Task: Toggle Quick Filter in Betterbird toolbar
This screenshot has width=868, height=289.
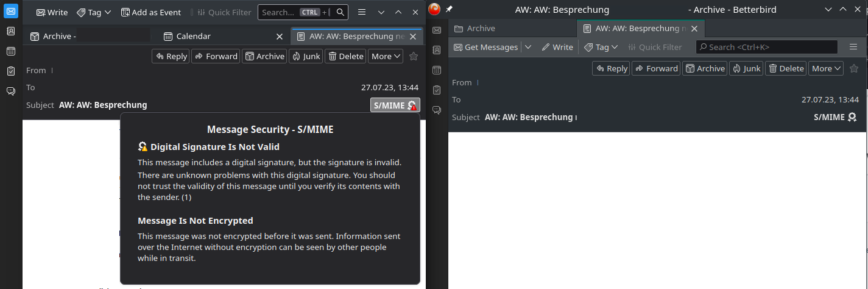Action: click(655, 47)
